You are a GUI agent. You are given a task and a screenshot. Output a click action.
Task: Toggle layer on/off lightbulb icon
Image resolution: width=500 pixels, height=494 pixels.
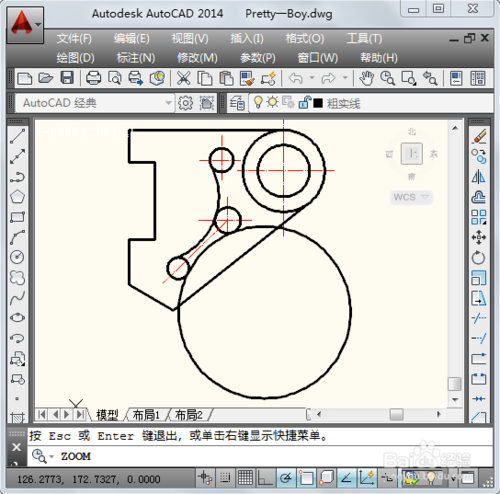258,103
